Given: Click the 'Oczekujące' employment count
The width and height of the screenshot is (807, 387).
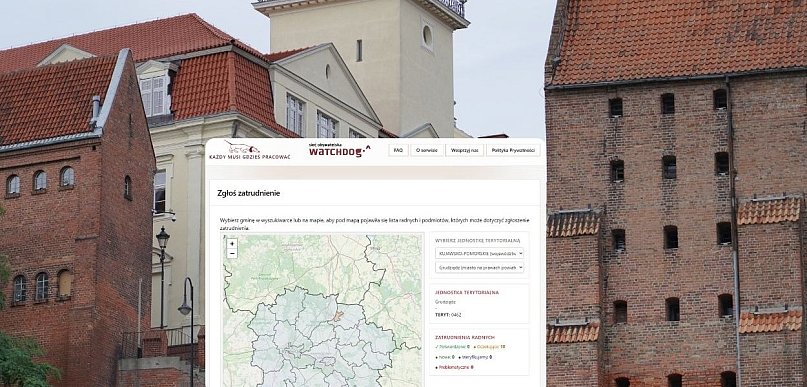Looking at the screenshot, I should click(x=488, y=347).
